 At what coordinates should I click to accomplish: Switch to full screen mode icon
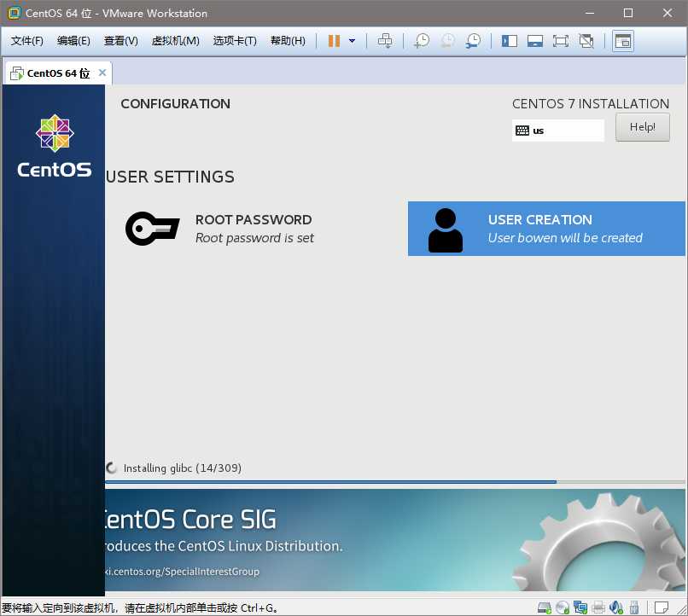pos(561,41)
